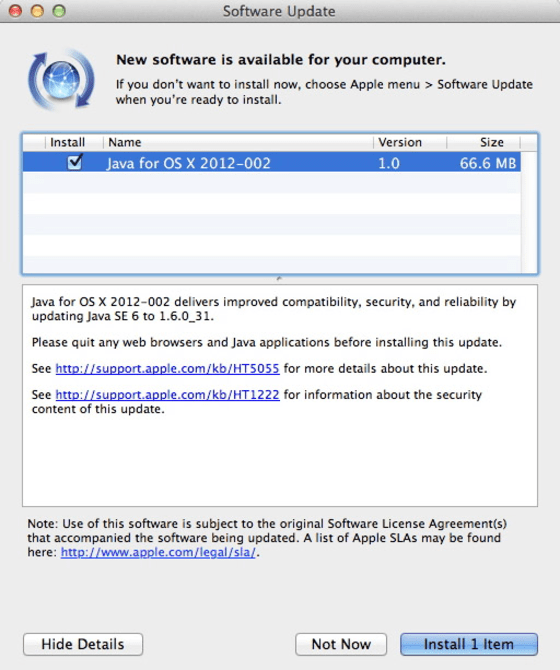Click the update list vertical scrollbar track
The width and height of the screenshot is (560, 670).
[529, 212]
